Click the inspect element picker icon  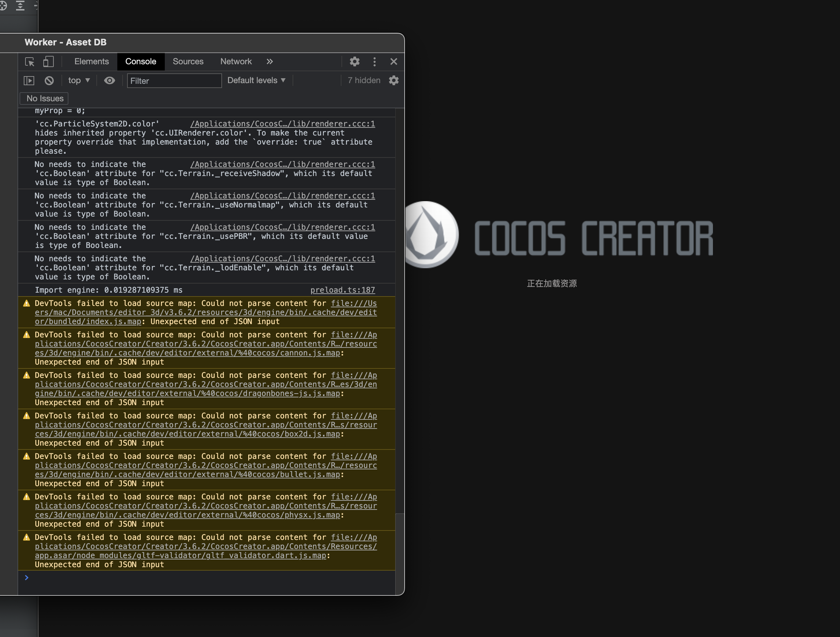click(30, 61)
